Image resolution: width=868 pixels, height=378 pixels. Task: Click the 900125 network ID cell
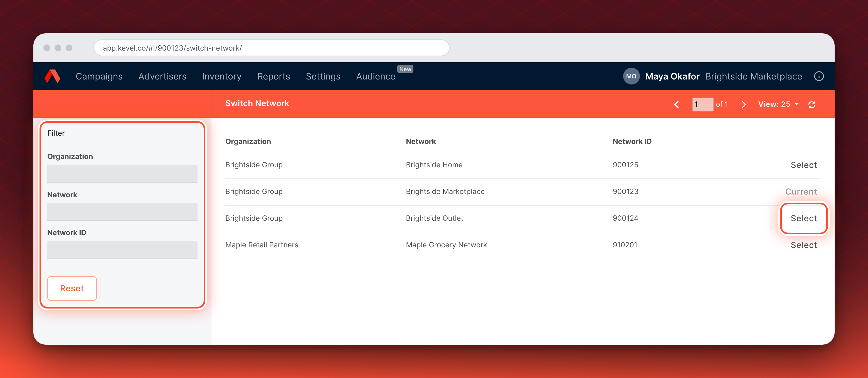point(625,165)
